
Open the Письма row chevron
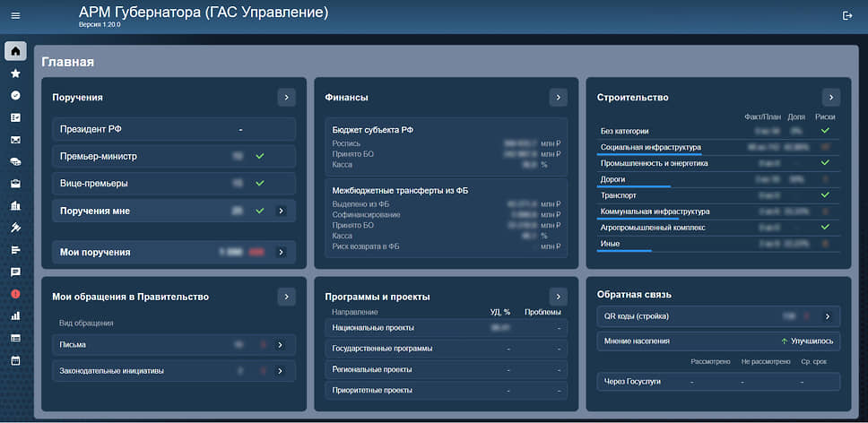pyautogui.click(x=280, y=344)
